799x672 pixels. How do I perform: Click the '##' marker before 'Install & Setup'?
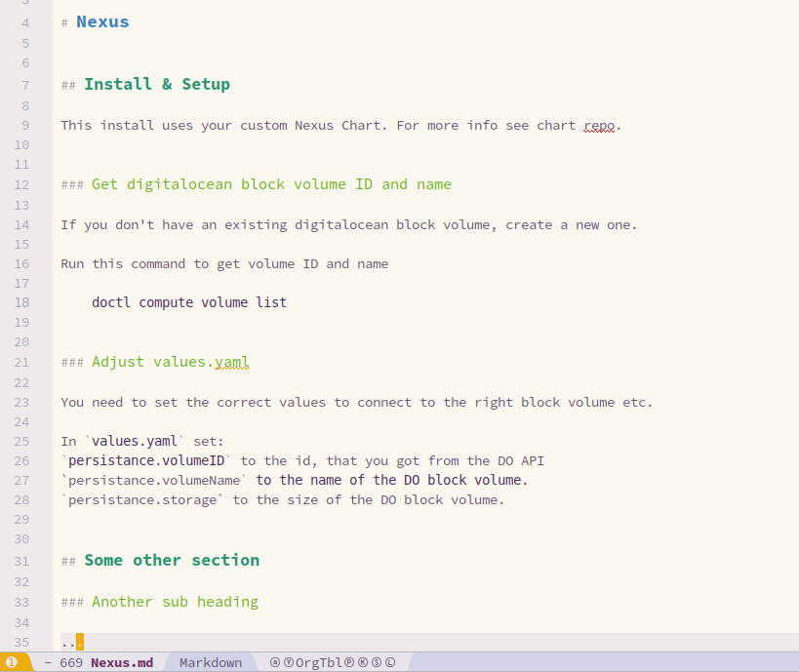[68, 85]
